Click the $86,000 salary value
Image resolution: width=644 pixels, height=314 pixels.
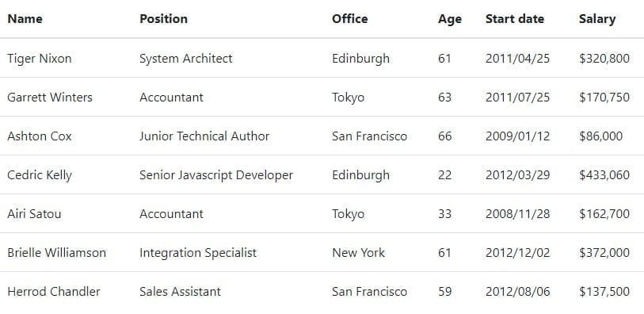click(601, 136)
